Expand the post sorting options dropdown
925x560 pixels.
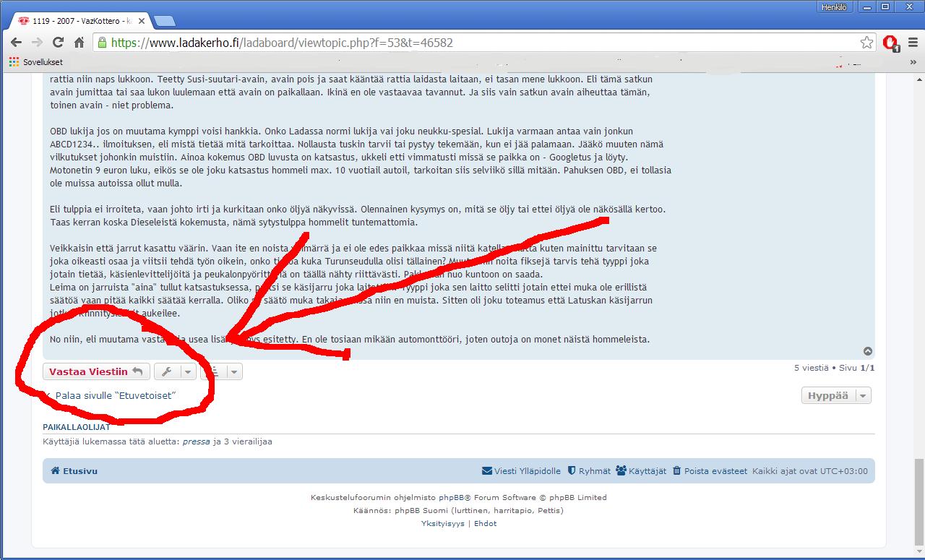(223, 372)
